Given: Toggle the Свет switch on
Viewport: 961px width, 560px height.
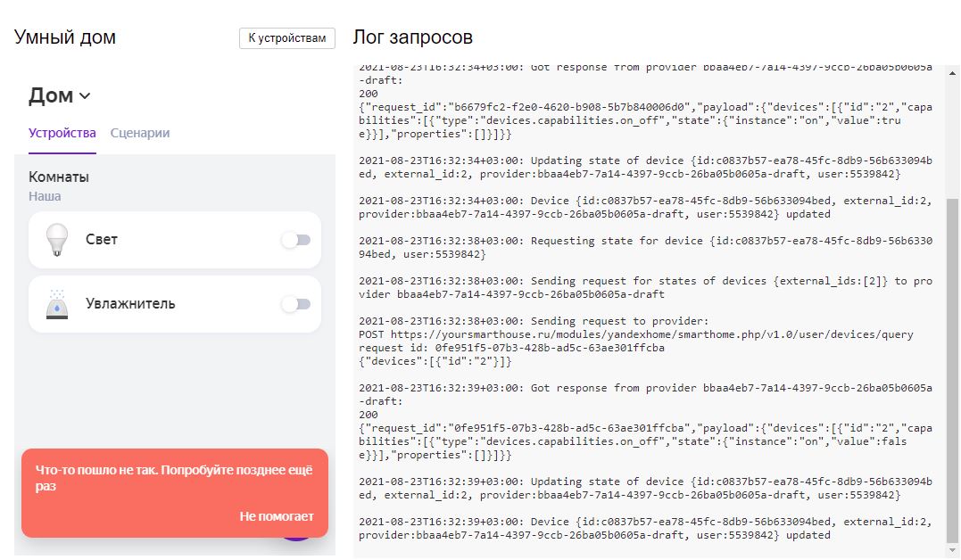Looking at the screenshot, I should pyautogui.click(x=296, y=240).
